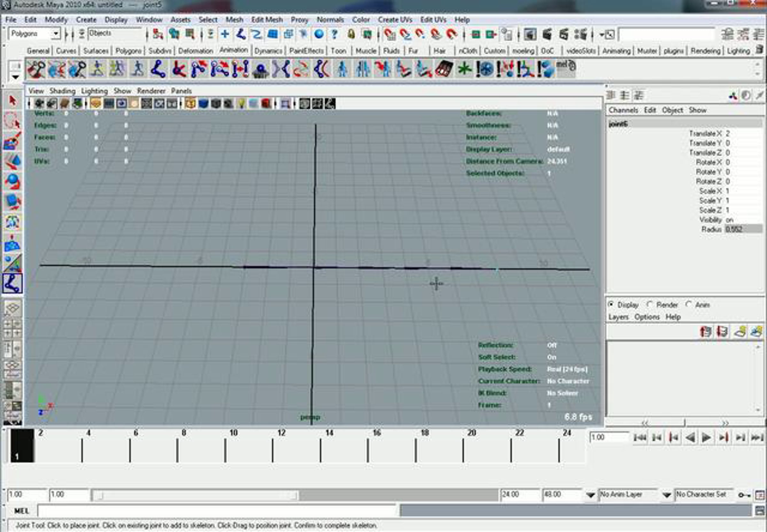
Task: Pick the Paint Selection tool
Action: click(x=12, y=141)
